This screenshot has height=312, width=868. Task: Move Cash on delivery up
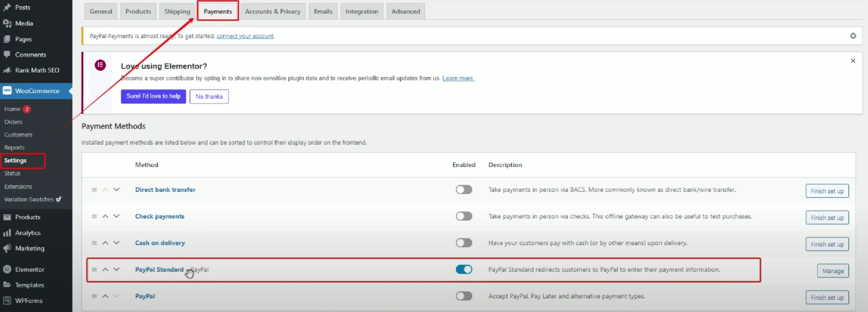tap(105, 243)
